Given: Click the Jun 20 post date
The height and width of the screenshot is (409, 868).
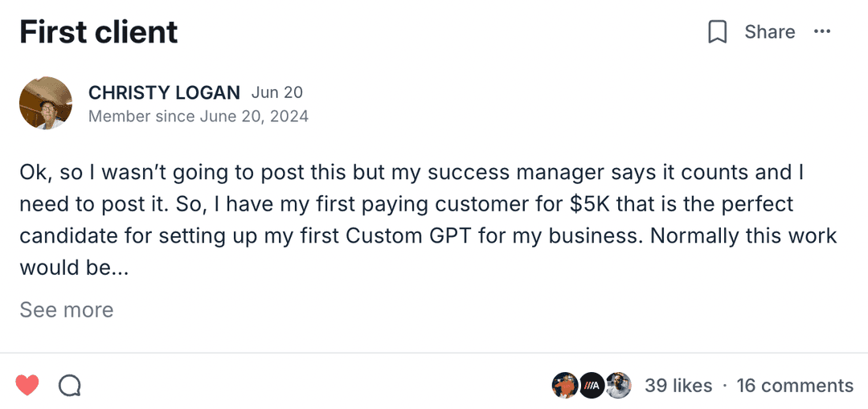Looking at the screenshot, I should click(x=276, y=93).
